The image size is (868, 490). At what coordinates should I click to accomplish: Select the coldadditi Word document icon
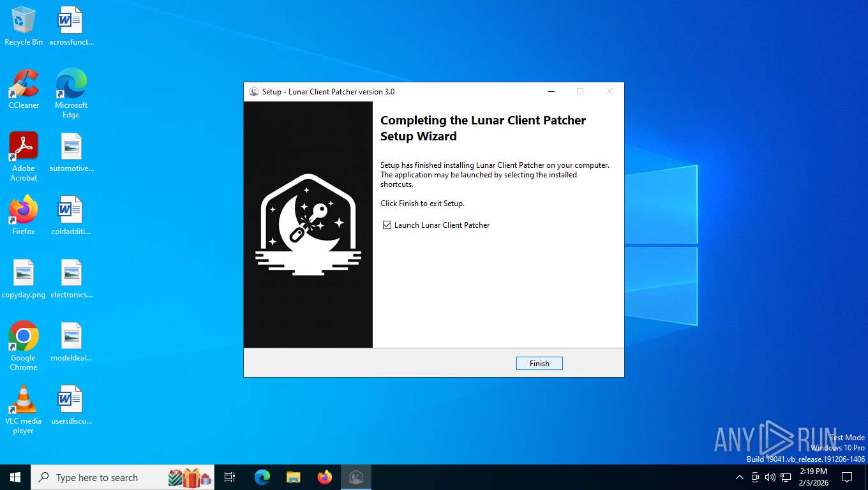pos(71,216)
